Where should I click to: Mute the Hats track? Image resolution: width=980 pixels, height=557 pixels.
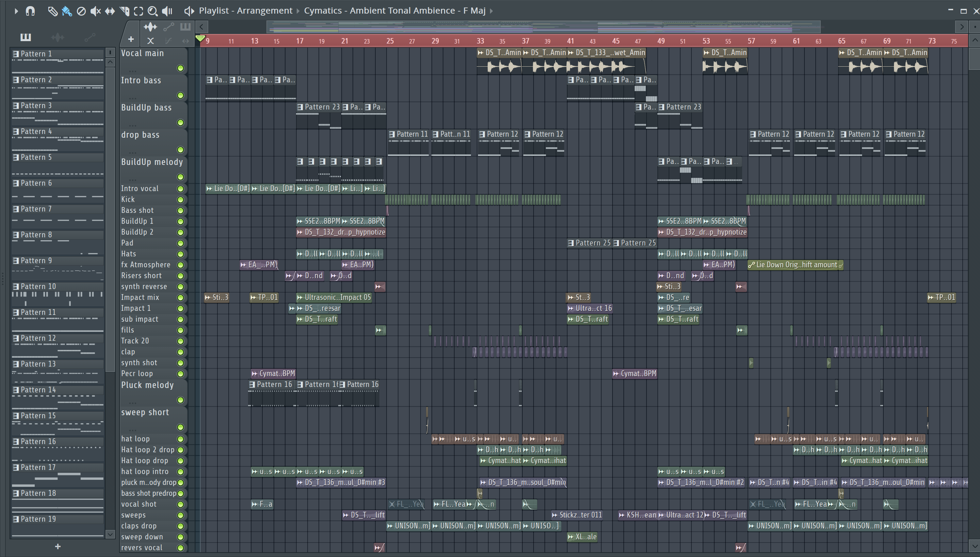pos(180,254)
